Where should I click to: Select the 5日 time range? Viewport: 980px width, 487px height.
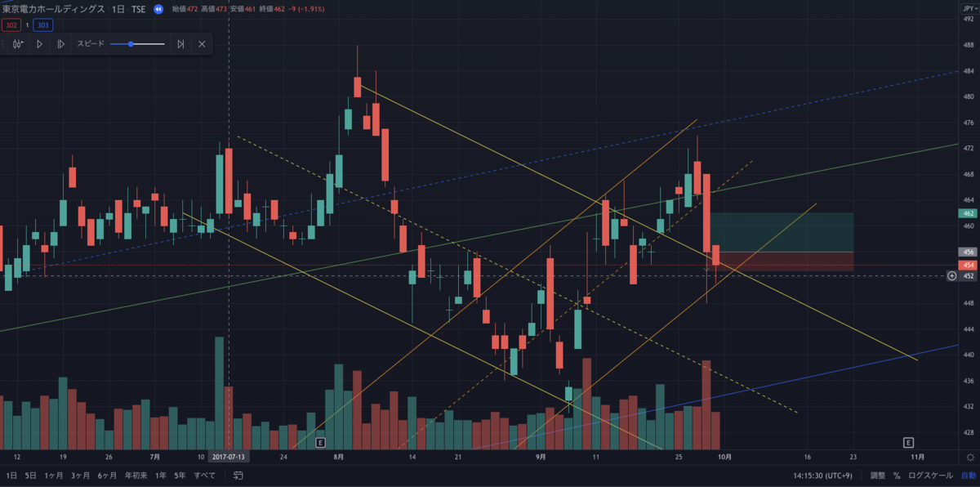pyautogui.click(x=30, y=476)
